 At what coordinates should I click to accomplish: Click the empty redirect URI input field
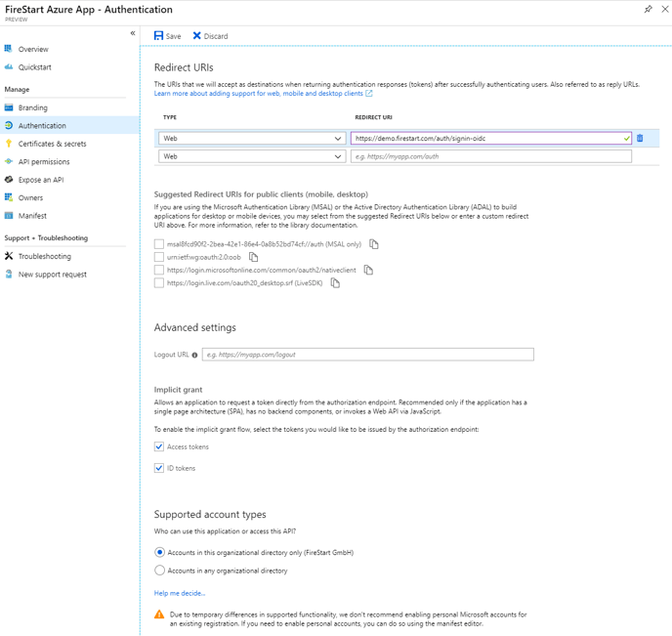491,156
